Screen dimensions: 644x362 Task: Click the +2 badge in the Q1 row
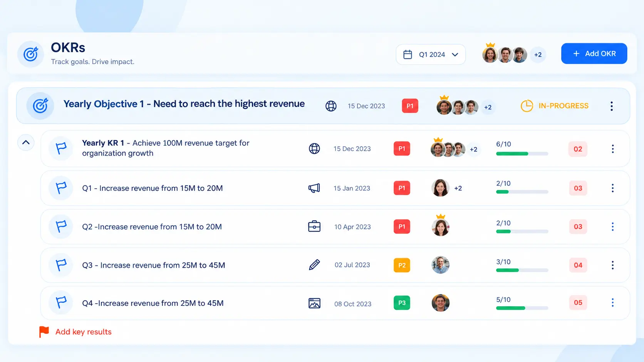[x=458, y=188]
